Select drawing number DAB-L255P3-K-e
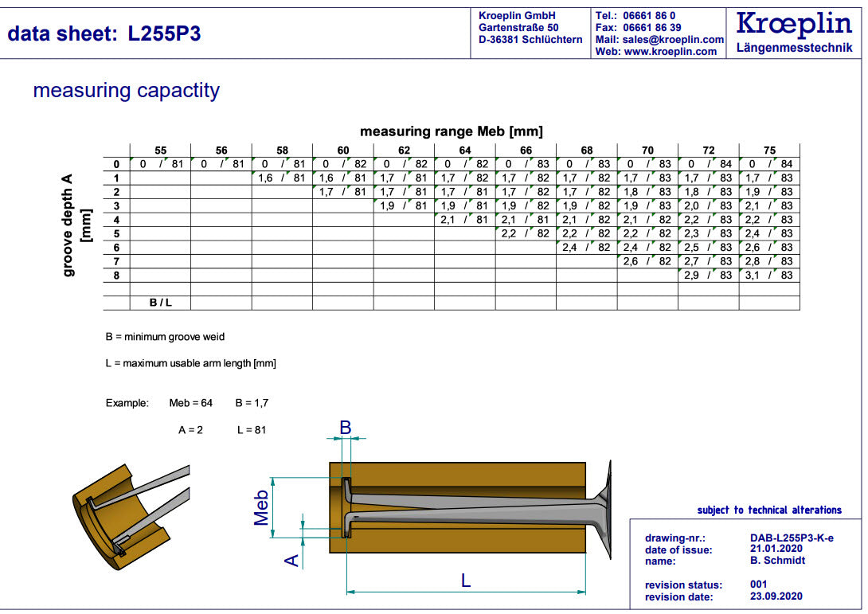The width and height of the screenshot is (868, 614). (791, 538)
